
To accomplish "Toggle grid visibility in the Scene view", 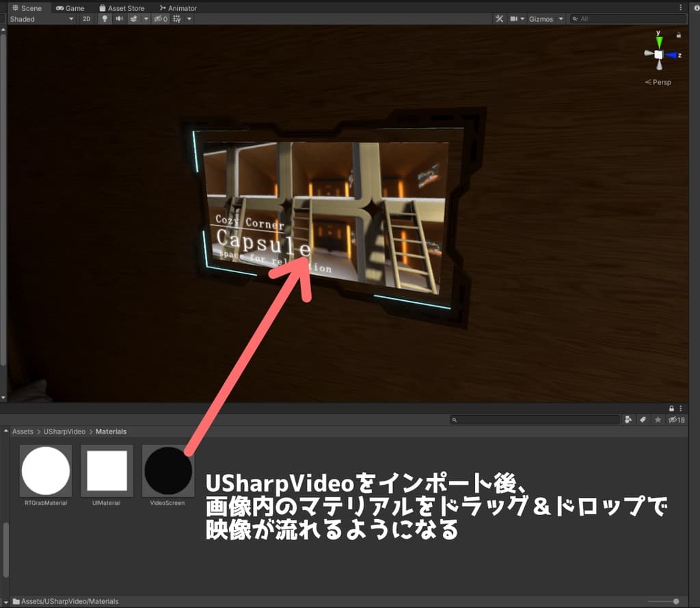I will pyautogui.click(x=176, y=19).
